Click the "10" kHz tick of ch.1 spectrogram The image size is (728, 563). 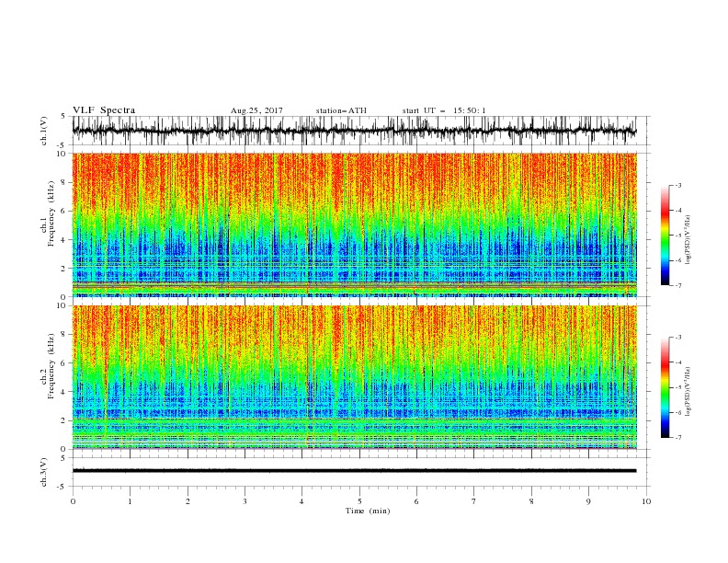[63, 154]
